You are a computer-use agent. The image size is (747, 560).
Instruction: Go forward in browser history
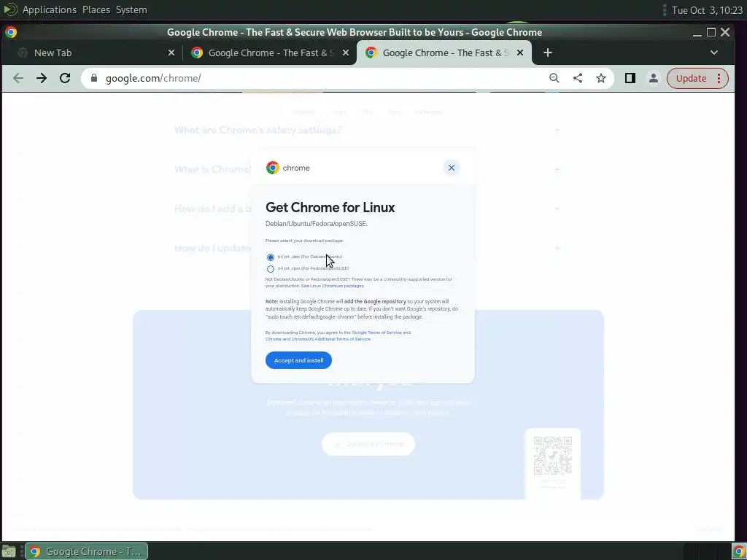tap(42, 78)
